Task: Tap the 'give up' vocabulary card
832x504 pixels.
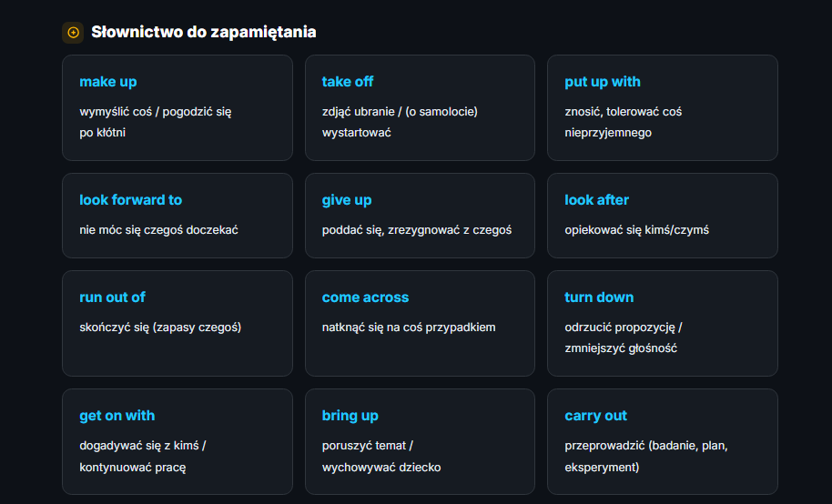Action: coord(420,216)
